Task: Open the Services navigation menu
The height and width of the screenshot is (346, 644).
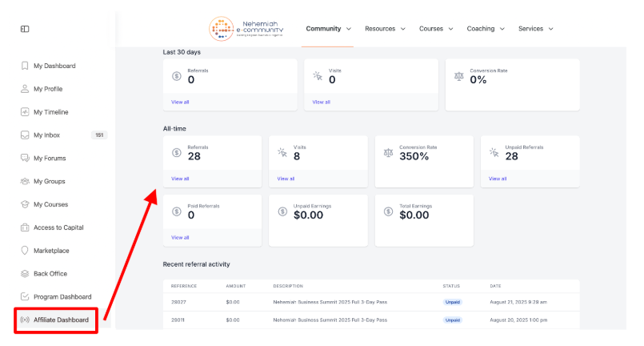Action: point(535,29)
